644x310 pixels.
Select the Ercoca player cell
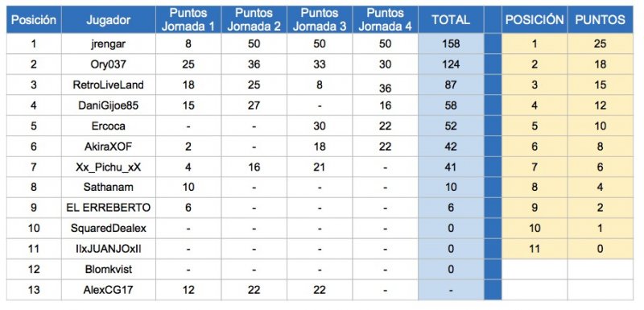[109, 126]
